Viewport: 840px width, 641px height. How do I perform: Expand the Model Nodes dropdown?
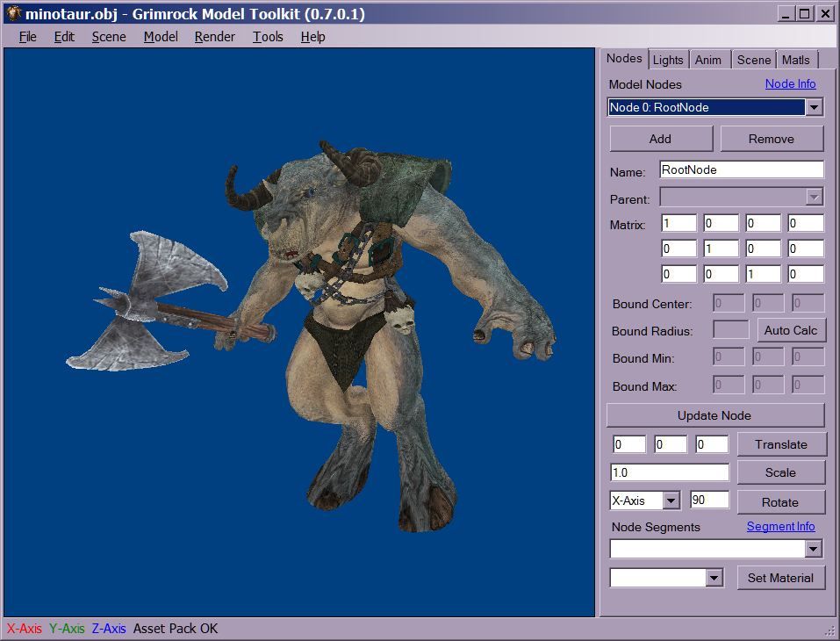[x=814, y=107]
